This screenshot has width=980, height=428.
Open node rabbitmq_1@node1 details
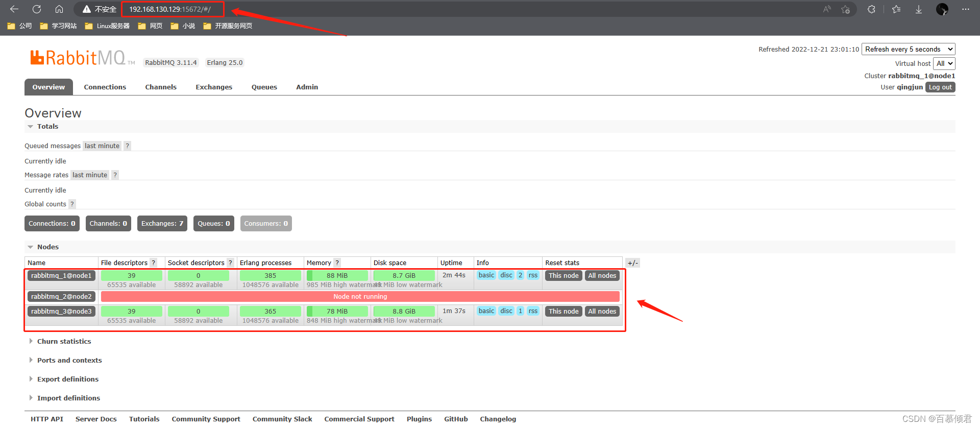(x=61, y=276)
